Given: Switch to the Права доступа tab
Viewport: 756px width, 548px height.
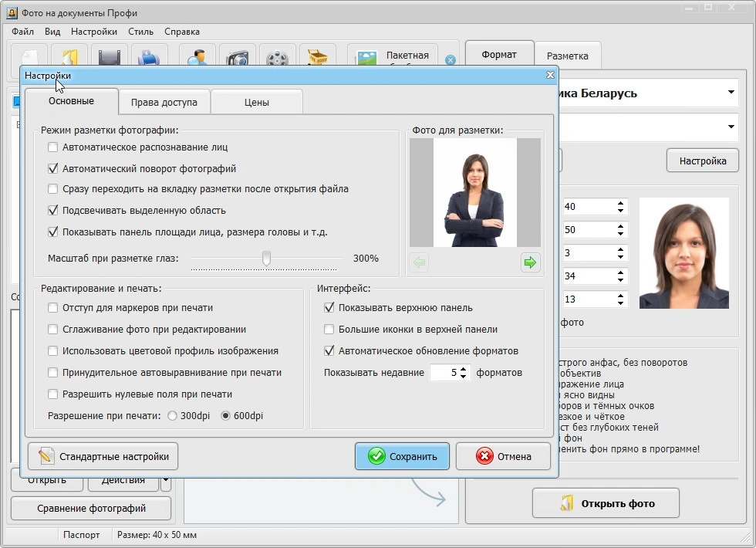Looking at the screenshot, I should tap(164, 102).
